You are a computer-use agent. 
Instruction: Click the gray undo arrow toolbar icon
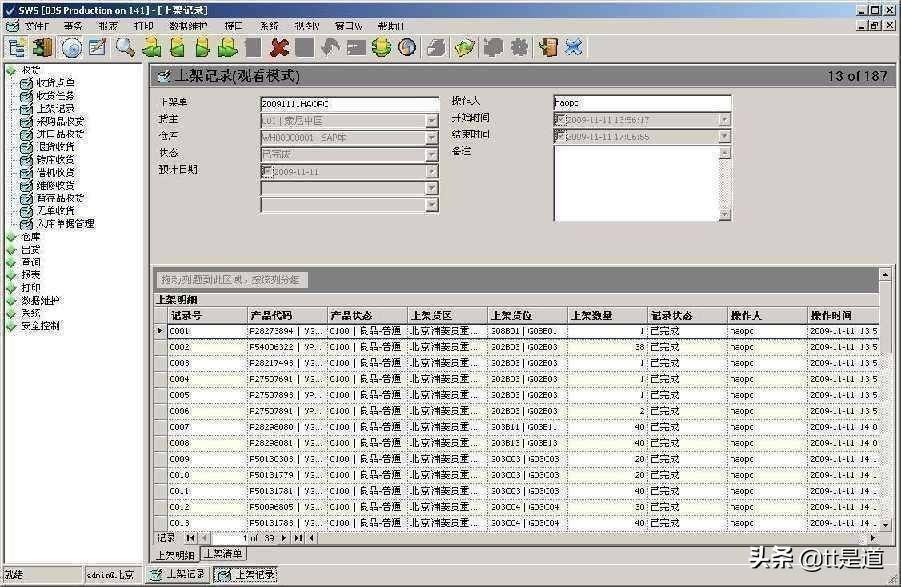[330, 48]
